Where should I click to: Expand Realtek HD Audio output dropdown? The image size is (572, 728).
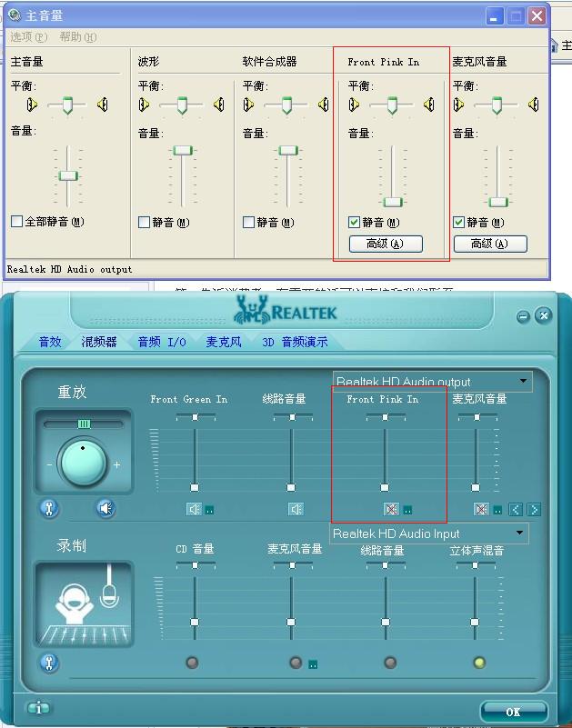523,381
